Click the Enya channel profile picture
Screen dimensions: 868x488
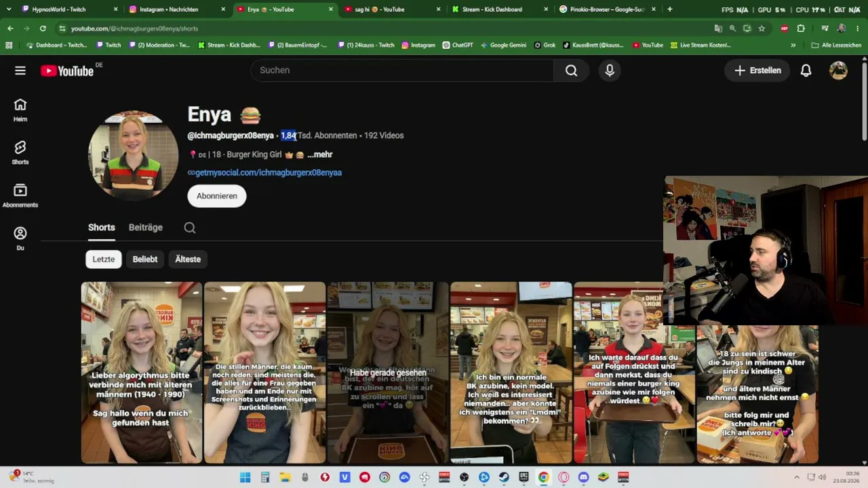coord(134,155)
